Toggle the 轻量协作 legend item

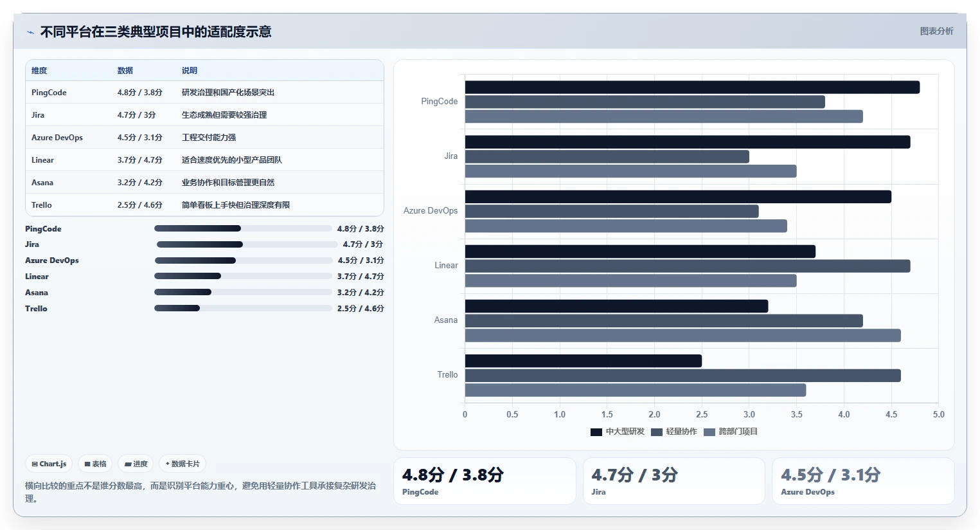coord(674,432)
